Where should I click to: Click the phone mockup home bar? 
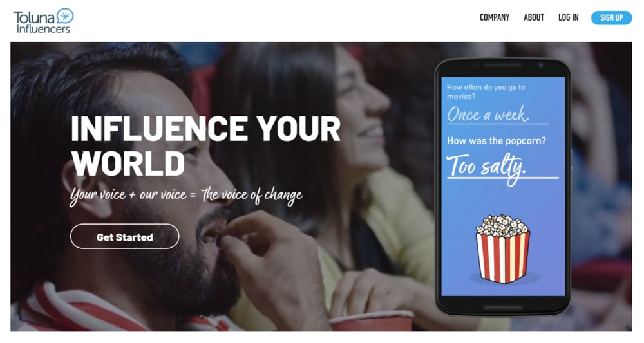(x=502, y=307)
